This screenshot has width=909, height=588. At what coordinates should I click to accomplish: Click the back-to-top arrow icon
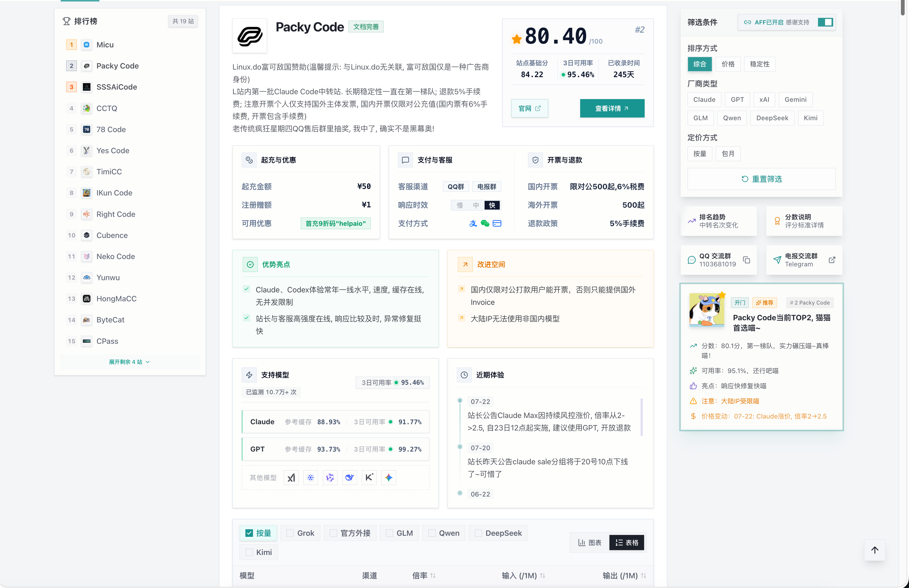click(x=875, y=550)
